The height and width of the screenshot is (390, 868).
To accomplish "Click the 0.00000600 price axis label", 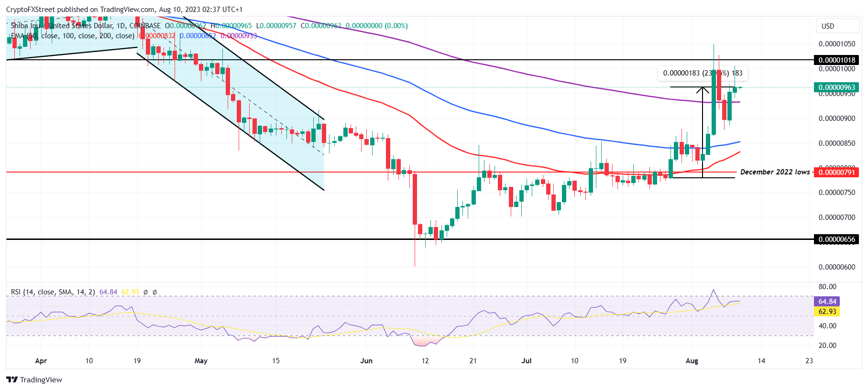I will tap(836, 267).
